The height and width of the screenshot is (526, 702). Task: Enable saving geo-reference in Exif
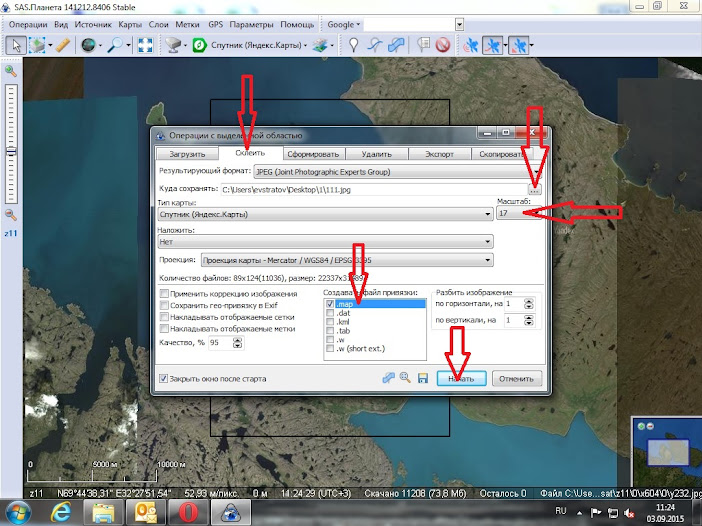164,305
